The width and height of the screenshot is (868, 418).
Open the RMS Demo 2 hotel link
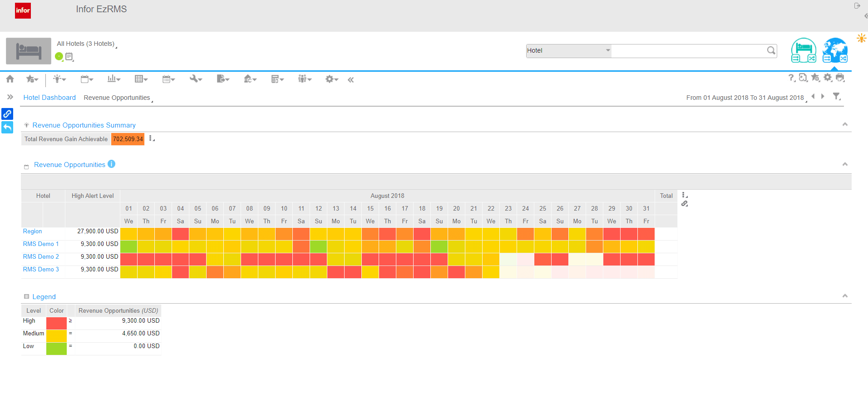coord(40,256)
